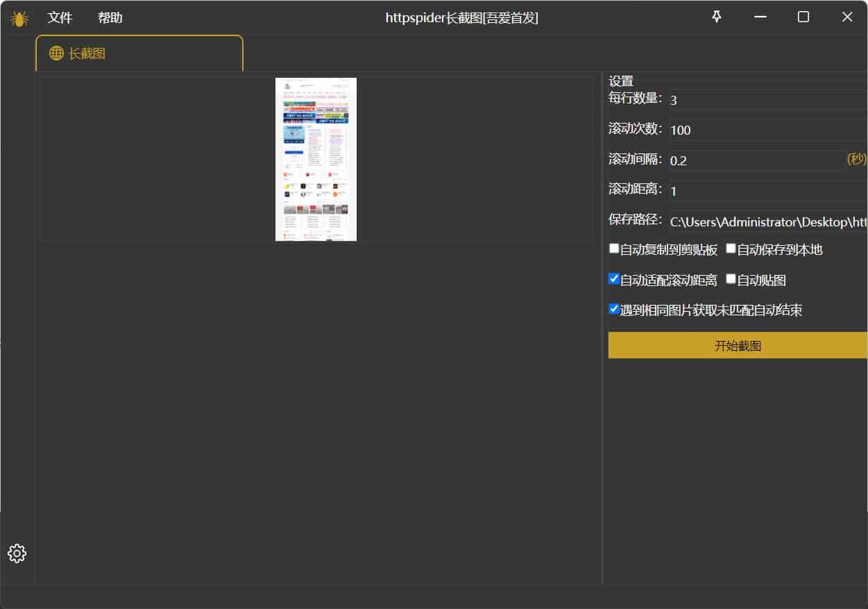Viewport: 868px width, 609px height.
Task: Select the webpage screenshot preview thumbnail
Action: point(316,159)
